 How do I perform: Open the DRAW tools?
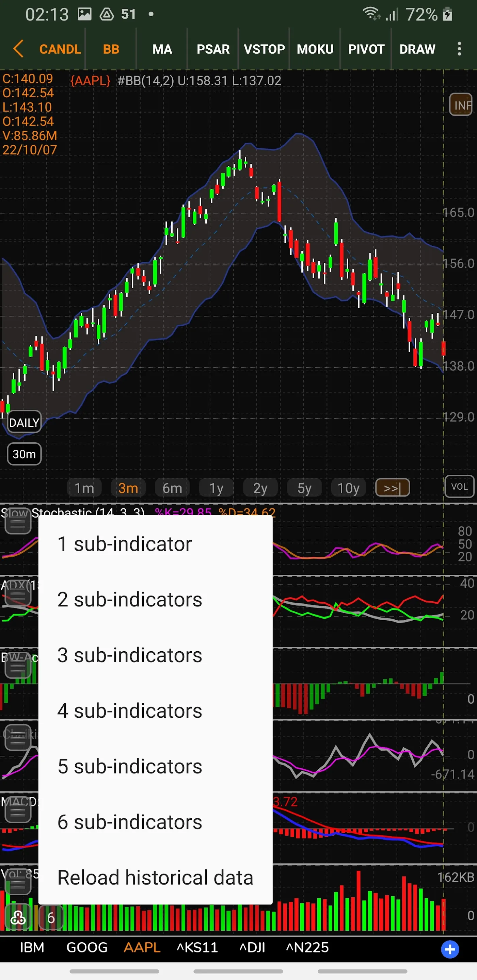pyautogui.click(x=417, y=49)
